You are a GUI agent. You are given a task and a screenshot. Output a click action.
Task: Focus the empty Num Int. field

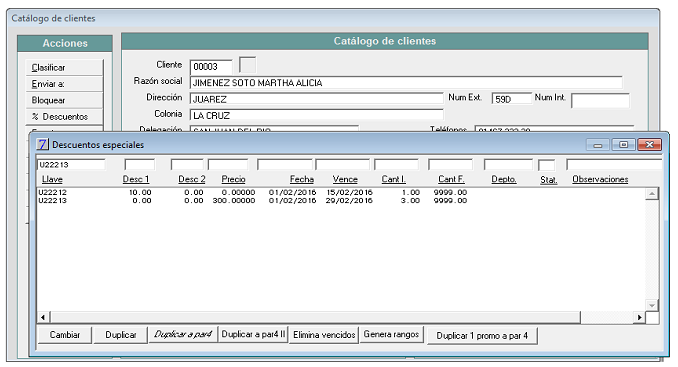point(600,100)
